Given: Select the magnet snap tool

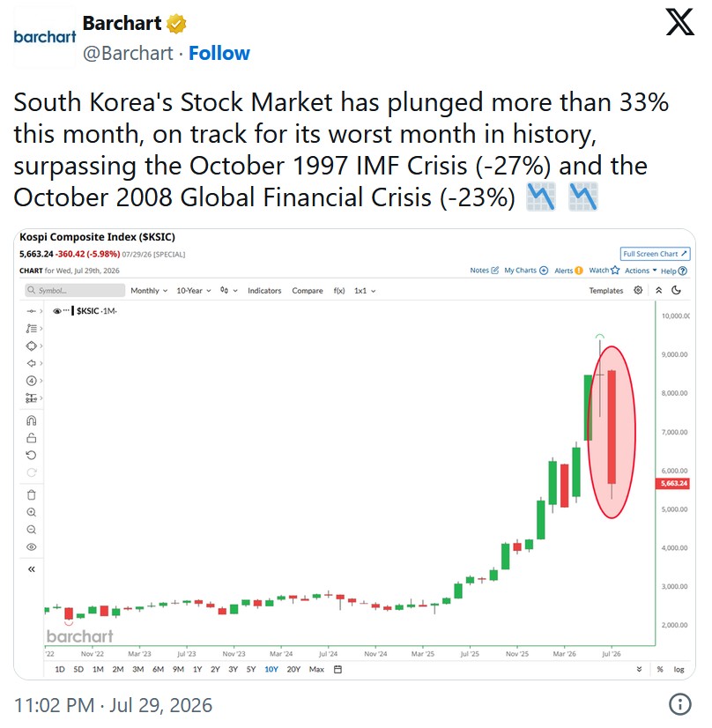Looking at the screenshot, I should pyautogui.click(x=31, y=420).
